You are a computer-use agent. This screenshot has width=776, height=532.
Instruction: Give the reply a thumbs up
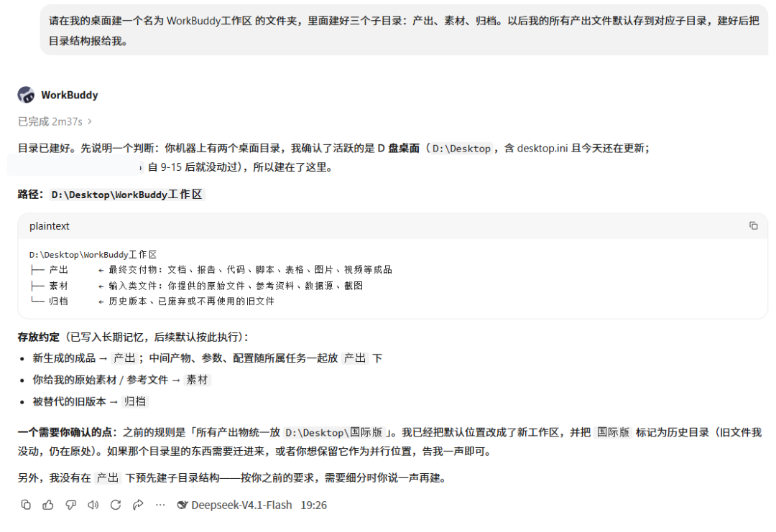coord(48,505)
